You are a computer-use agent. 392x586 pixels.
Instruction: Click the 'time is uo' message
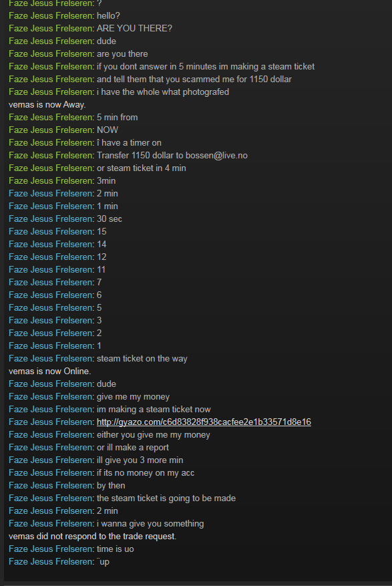click(116, 549)
